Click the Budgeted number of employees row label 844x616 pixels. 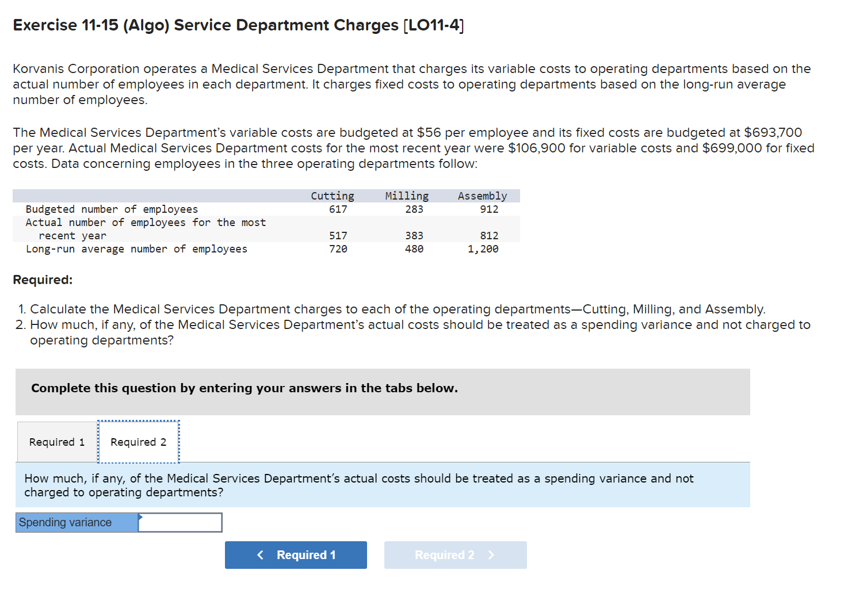tap(112, 209)
